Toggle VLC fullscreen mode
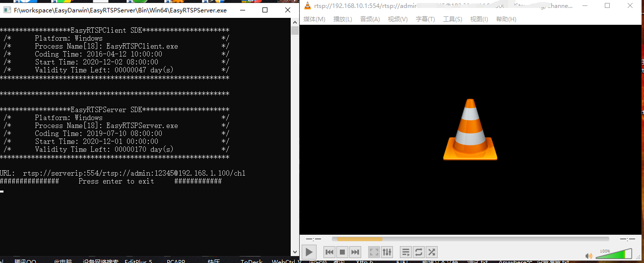The image size is (644, 263). click(374, 252)
